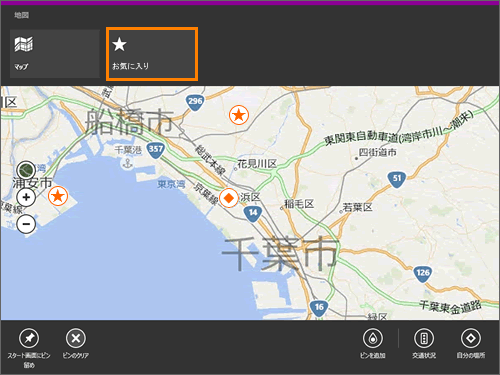The image size is (500, 375).
Task: Select the orange diamond location marker
Action: pos(229,198)
